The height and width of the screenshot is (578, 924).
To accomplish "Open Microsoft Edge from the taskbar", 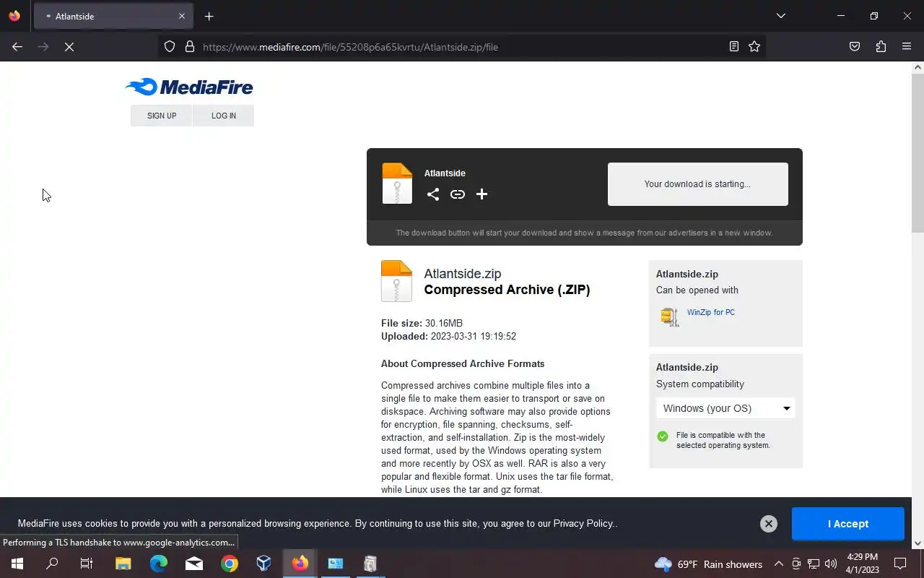I will click(x=158, y=564).
